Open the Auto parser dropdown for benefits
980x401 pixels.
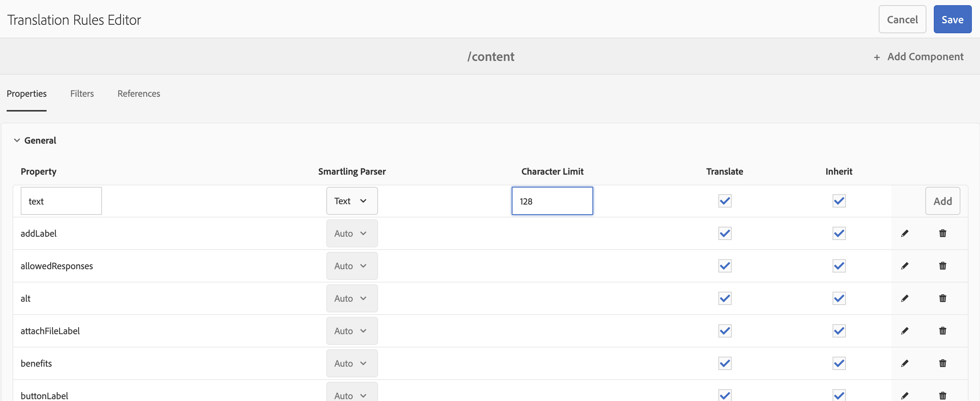click(x=351, y=363)
